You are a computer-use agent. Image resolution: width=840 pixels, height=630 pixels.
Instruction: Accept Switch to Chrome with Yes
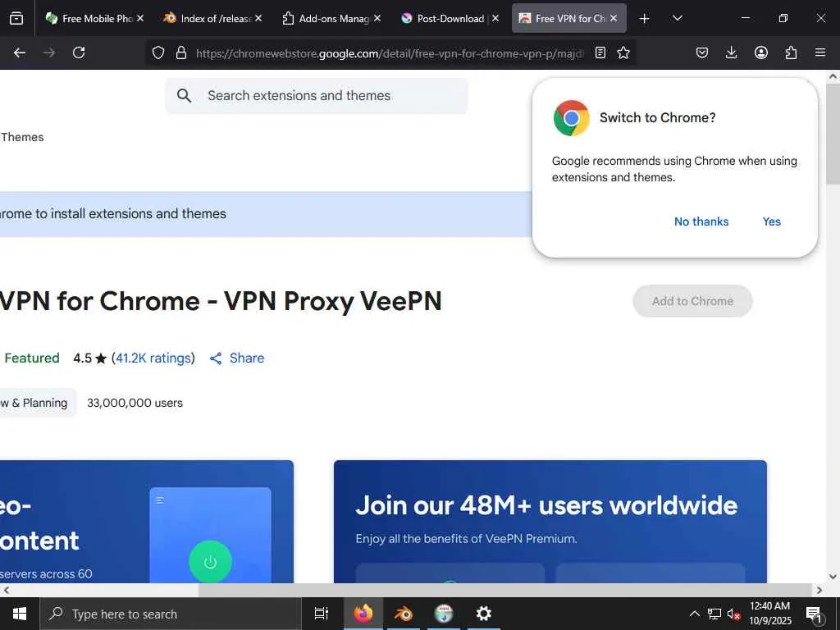click(771, 221)
